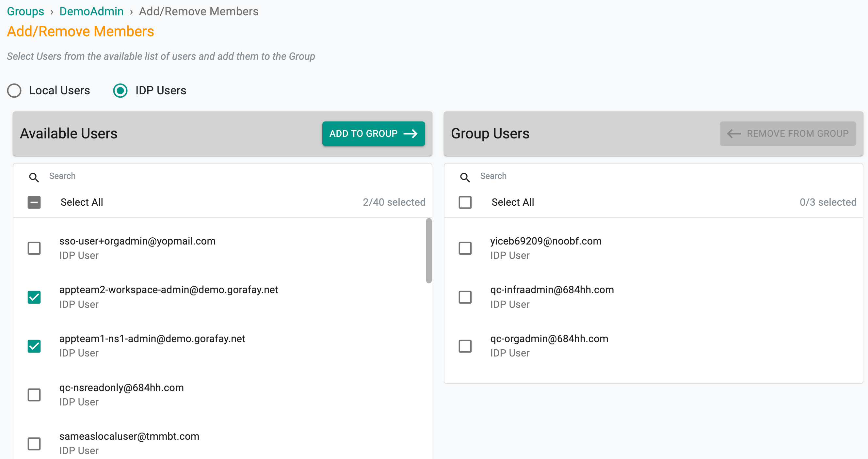This screenshot has width=868, height=459.
Task: Click the appteam1-ns1-admin@demo.gorafay.net email text
Action: coord(152,339)
